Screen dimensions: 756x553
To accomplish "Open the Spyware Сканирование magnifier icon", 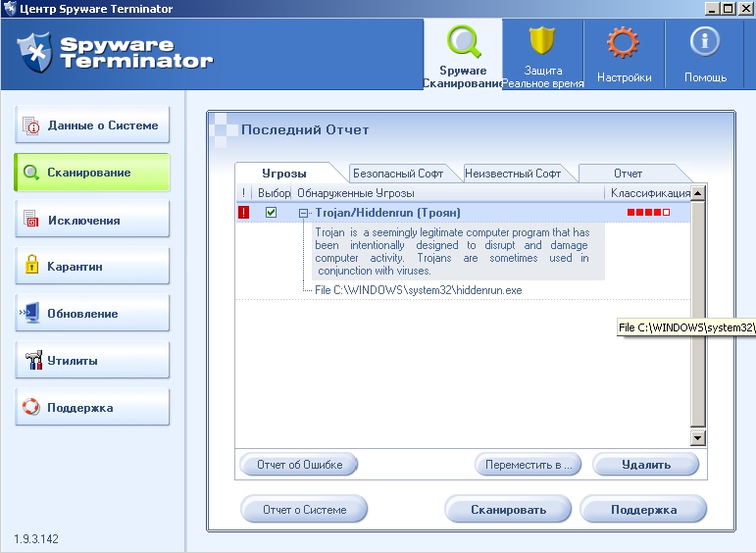I will [464, 41].
